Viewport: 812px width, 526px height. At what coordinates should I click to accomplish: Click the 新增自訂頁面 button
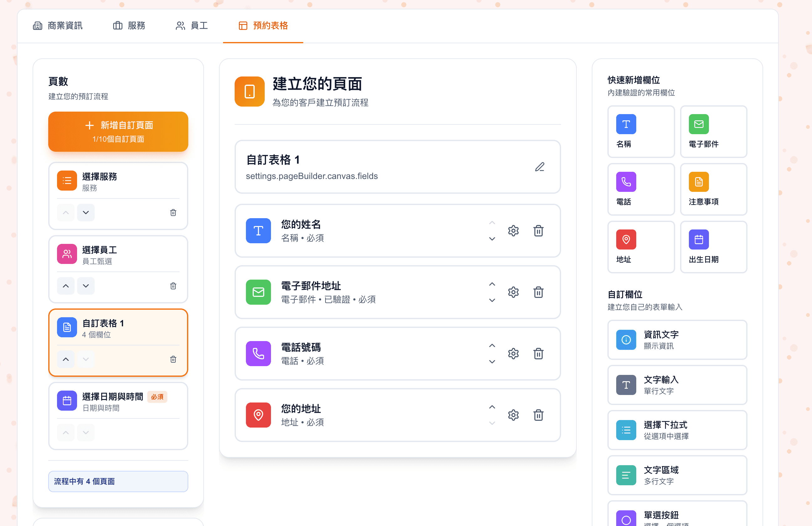118,131
